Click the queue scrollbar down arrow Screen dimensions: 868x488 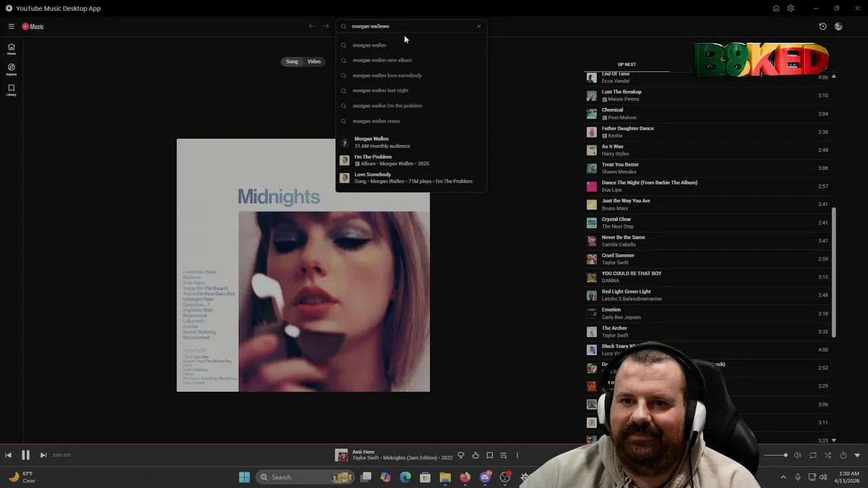click(834, 441)
